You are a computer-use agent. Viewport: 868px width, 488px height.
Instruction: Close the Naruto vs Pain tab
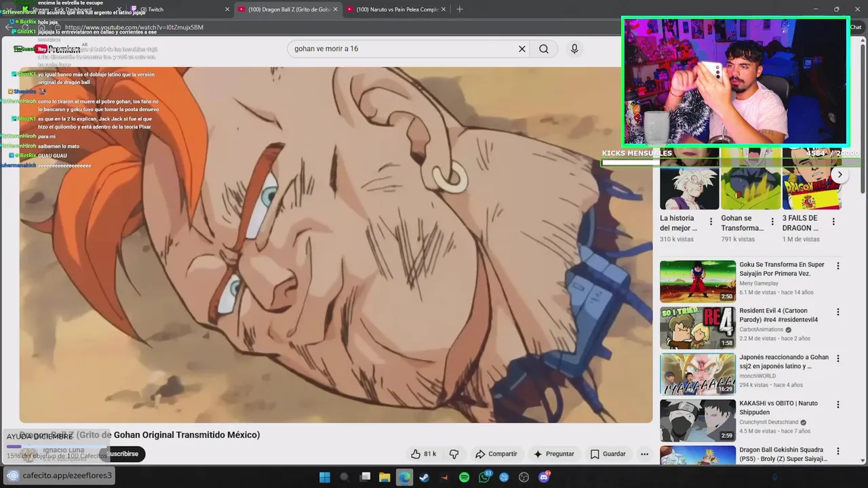pyautogui.click(x=443, y=9)
